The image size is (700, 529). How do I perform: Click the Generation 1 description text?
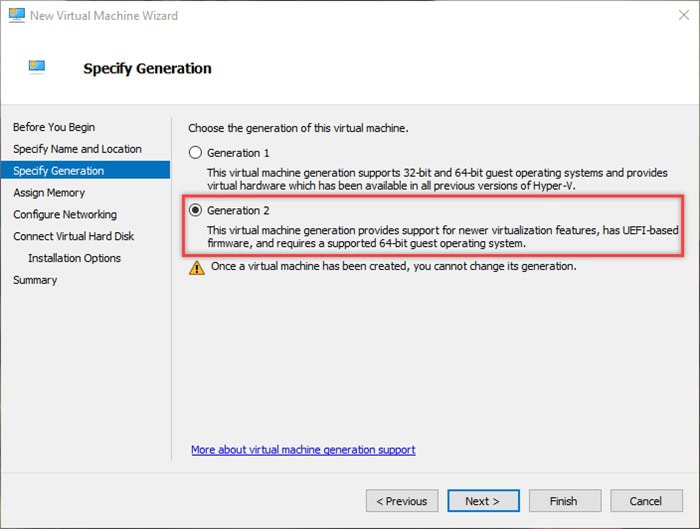pyautogui.click(x=437, y=180)
